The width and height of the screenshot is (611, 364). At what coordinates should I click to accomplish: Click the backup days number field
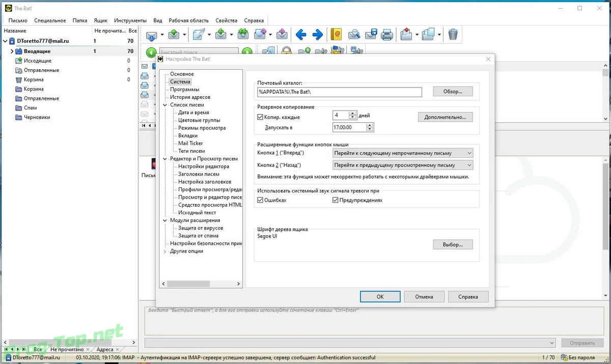pos(341,116)
